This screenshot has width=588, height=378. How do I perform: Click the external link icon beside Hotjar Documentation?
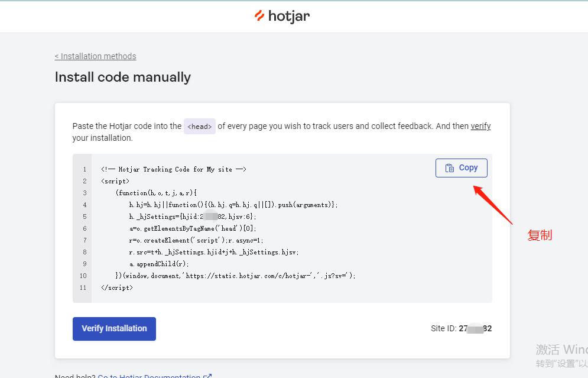point(207,376)
